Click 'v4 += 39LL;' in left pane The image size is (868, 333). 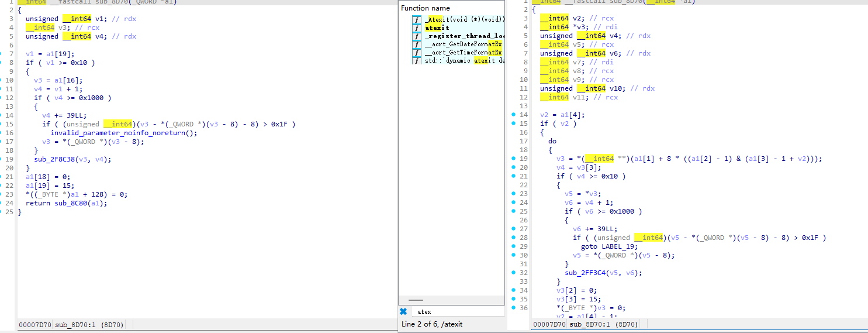click(64, 115)
